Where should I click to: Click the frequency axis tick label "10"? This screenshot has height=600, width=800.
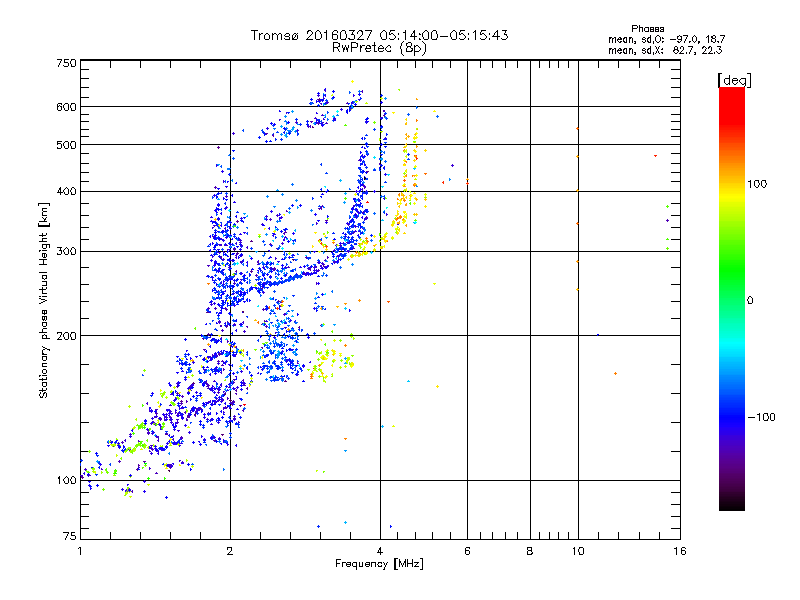click(578, 551)
